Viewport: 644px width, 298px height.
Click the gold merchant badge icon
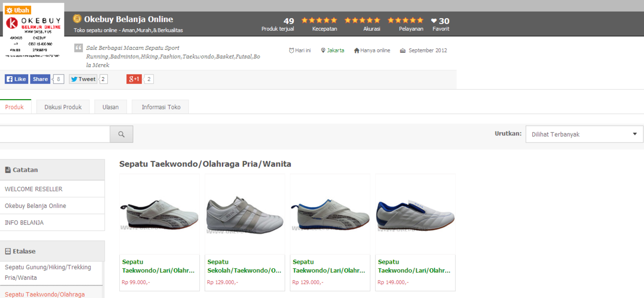77,19
